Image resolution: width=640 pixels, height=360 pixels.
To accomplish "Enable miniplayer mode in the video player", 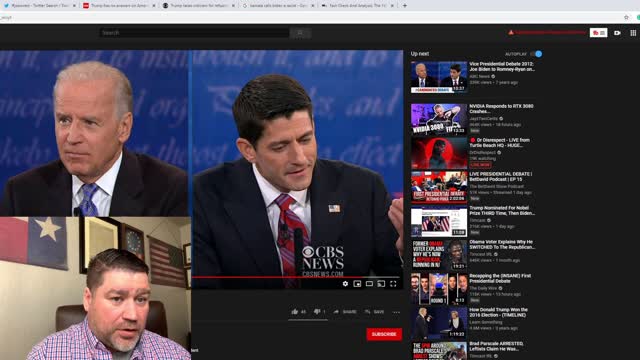I will (x=357, y=284).
